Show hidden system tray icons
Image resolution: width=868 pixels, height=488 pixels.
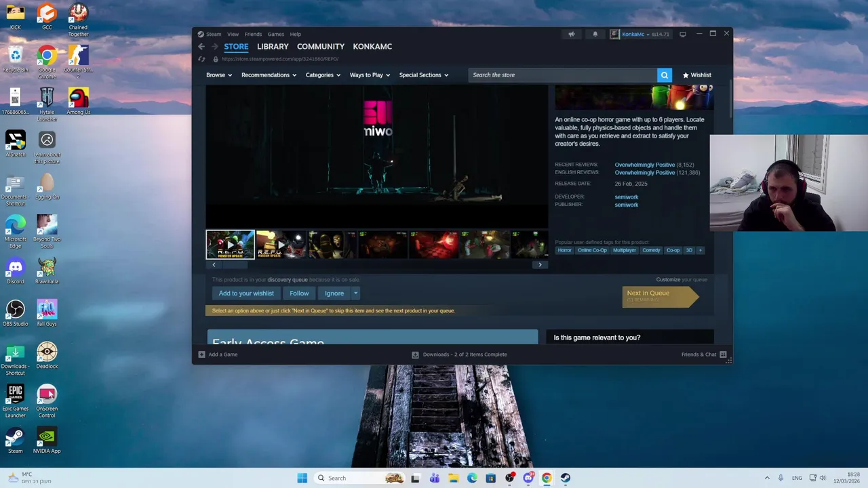point(767,478)
